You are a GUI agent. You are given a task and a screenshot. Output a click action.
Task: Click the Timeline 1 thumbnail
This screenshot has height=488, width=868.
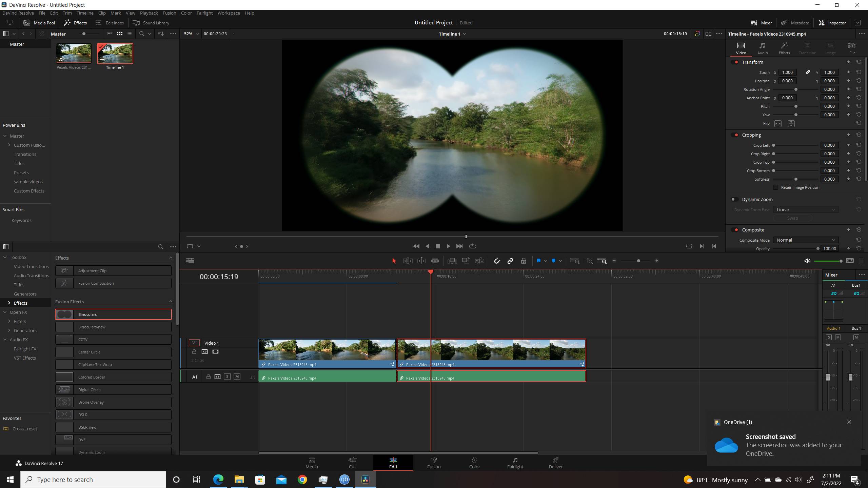(115, 54)
